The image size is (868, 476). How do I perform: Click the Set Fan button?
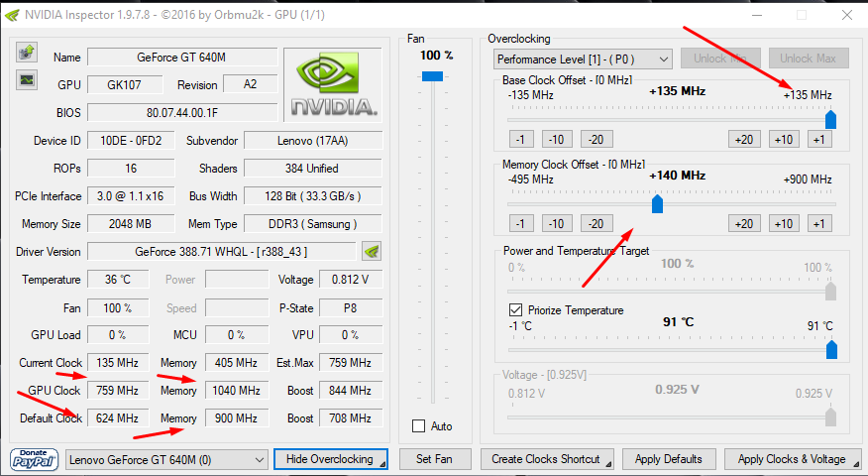(x=435, y=459)
